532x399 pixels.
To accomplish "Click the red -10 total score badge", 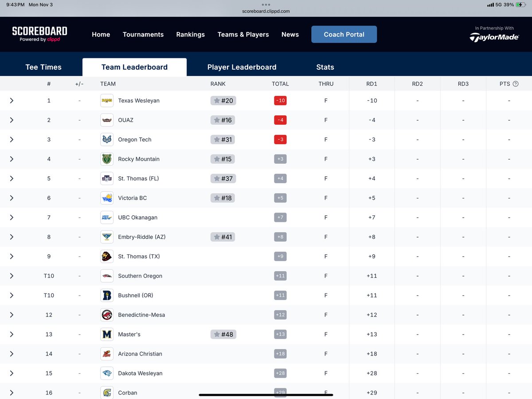I will (280, 101).
